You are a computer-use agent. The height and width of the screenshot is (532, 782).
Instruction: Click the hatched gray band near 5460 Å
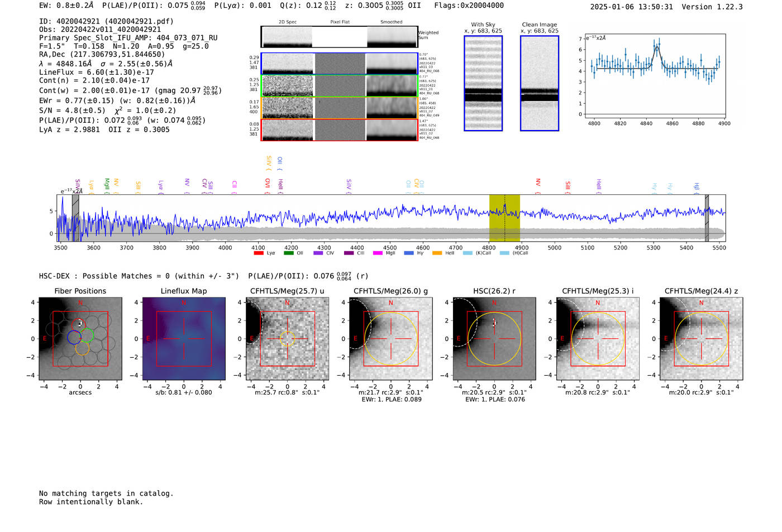(707, 218)
